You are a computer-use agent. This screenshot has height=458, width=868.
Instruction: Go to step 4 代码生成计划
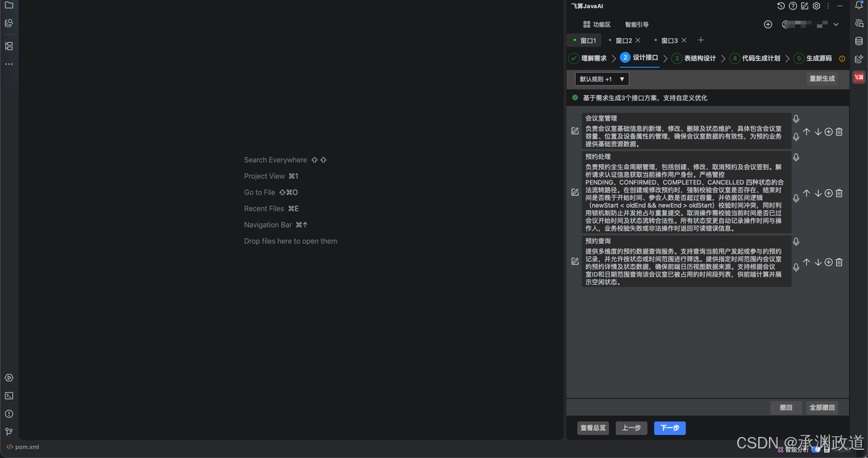(755, 58)
